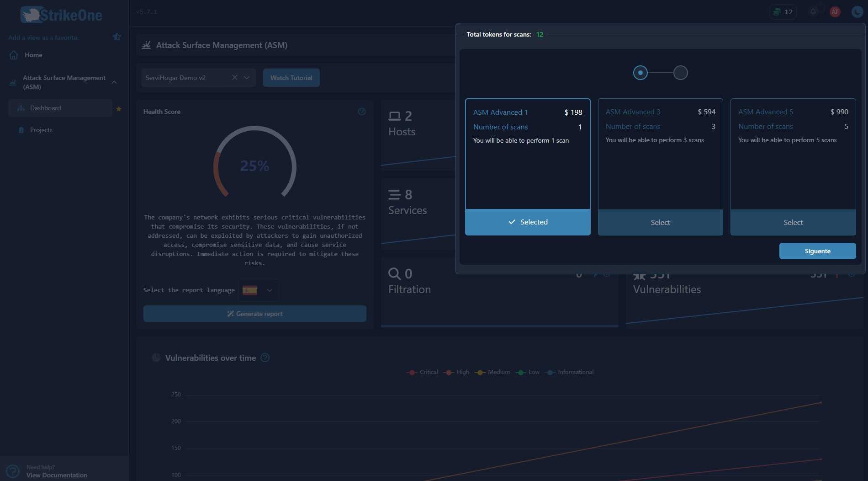This screenshot has width=868, height=481.
Task: Go to Projects in the sidebar
Action: pyautogui.click(x=41, y=130)
